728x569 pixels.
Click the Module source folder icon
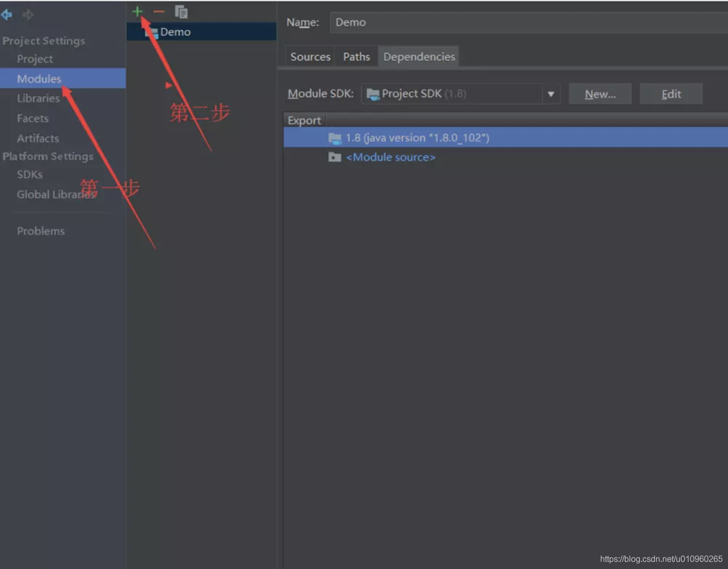coord(335,157)
